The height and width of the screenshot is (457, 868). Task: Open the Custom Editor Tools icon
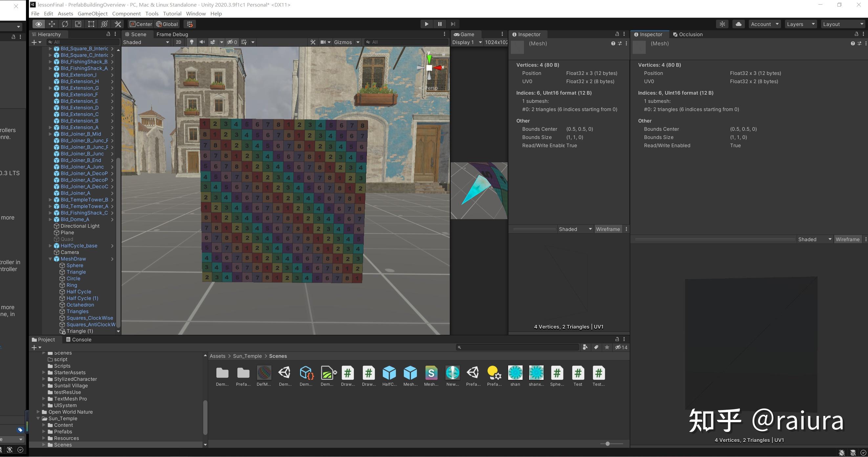tap(117, 24)
